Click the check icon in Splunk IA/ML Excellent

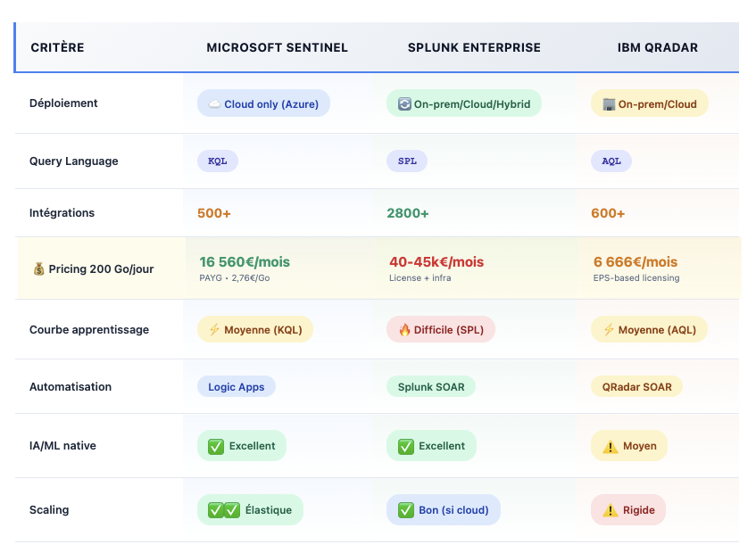click(405, 447)
